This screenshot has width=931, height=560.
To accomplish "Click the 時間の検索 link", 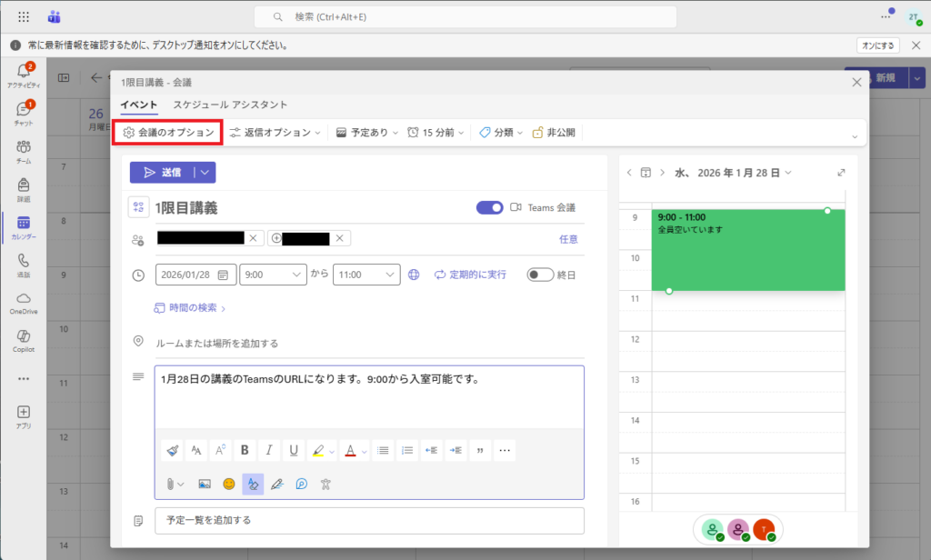I will pos(190,308).
